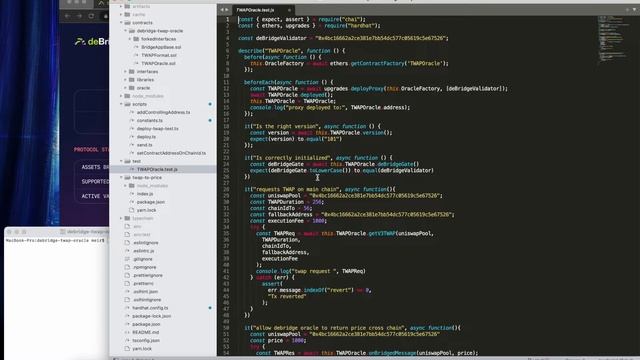640x360 pixels.
Task: Close the TWAPOracle.test.js editor tab
Action: point(289,10)
